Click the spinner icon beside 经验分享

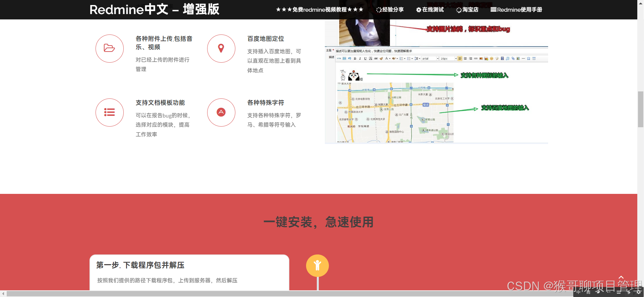pyautogui.click(x=379, y=10)
